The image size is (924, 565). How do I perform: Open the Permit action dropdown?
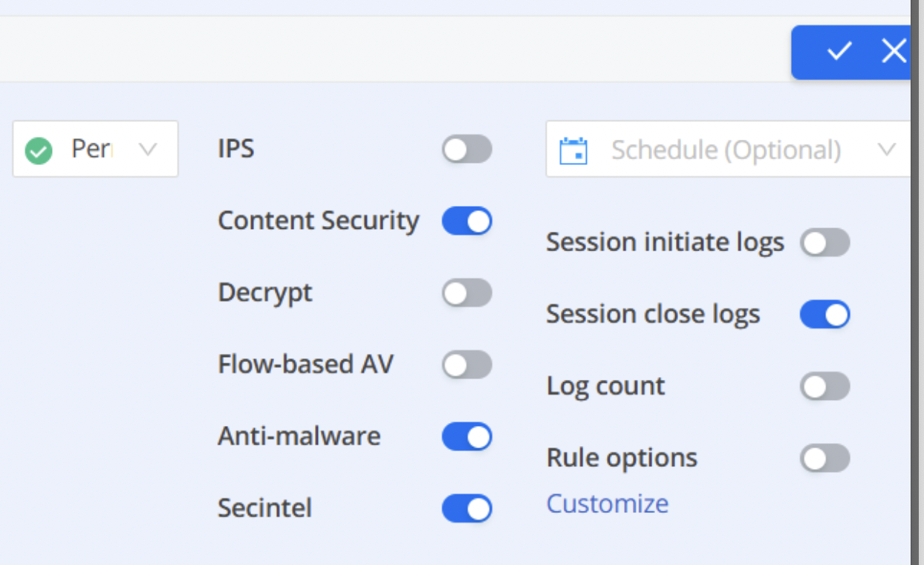point(95,149)
